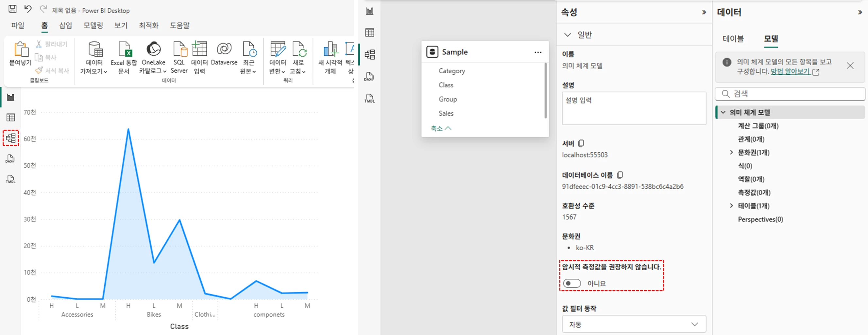Viewport: 868px width, 335px height.
Task: Open the DAX query view icon
Action: pyautogui.click(x=10, y=158)
